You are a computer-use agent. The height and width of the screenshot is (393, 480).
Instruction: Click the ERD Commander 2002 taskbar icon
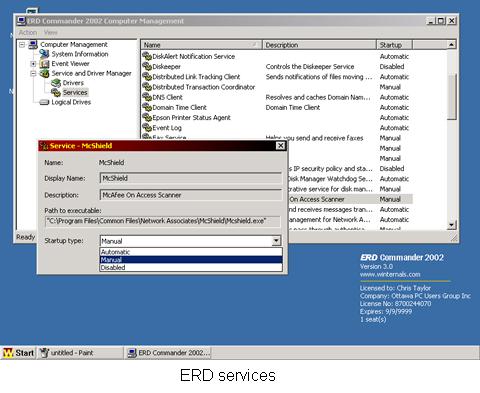[132, 353]
